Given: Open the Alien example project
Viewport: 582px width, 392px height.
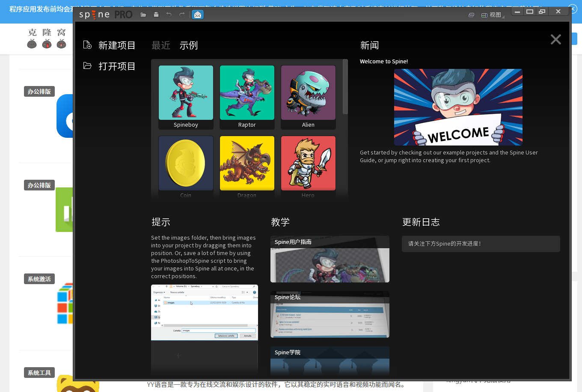Looking at the screenshot, I should [308, 97].
